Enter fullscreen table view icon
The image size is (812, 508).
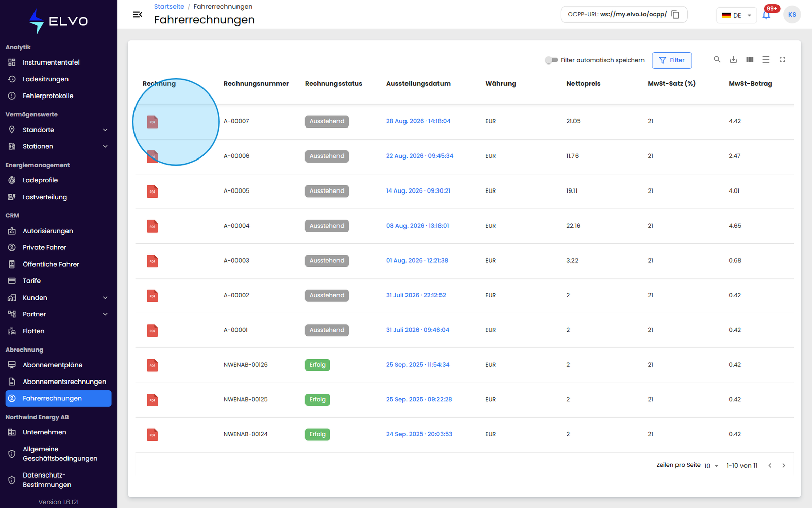point(782,60)
